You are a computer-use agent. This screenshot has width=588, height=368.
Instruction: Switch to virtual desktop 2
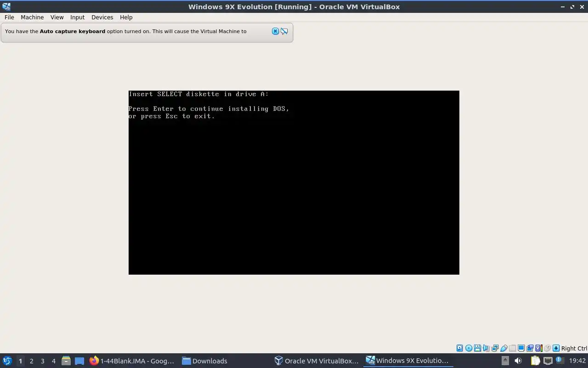click(x=31, y=361)
